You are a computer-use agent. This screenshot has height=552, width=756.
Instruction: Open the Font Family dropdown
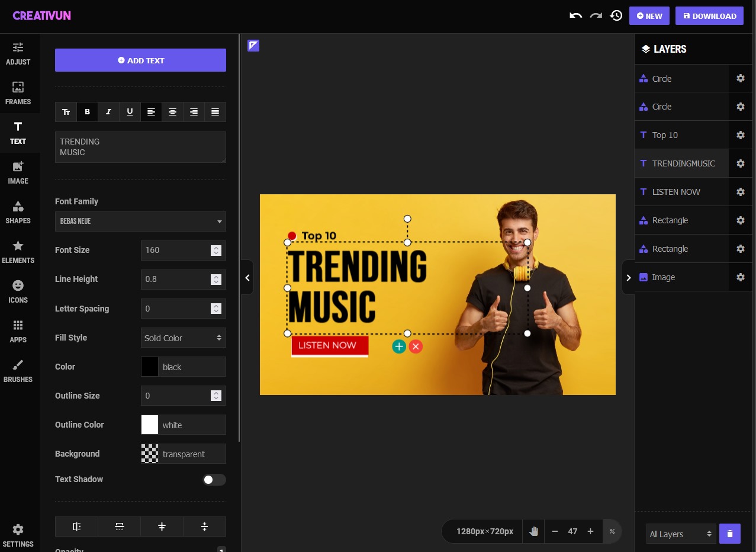tap(140, 222)
